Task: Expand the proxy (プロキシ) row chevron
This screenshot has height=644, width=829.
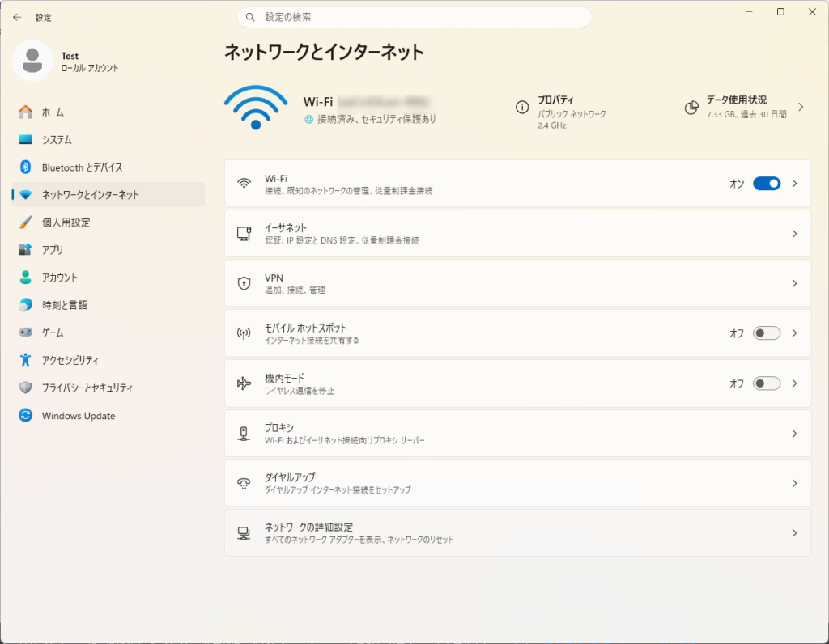Action: coord(794,434)
